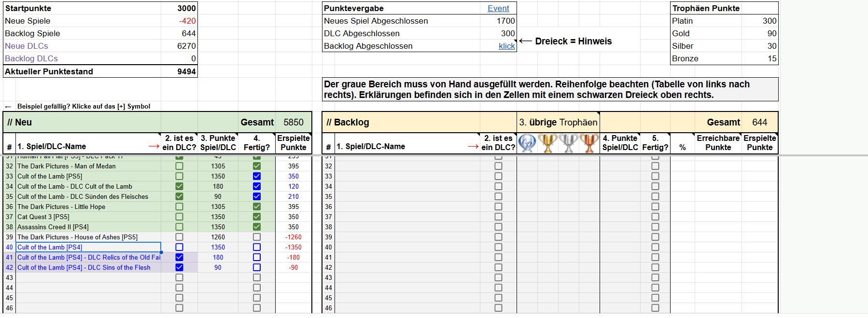
Task: Click the purple 'Neue DLCs' label
Action: 27,46
